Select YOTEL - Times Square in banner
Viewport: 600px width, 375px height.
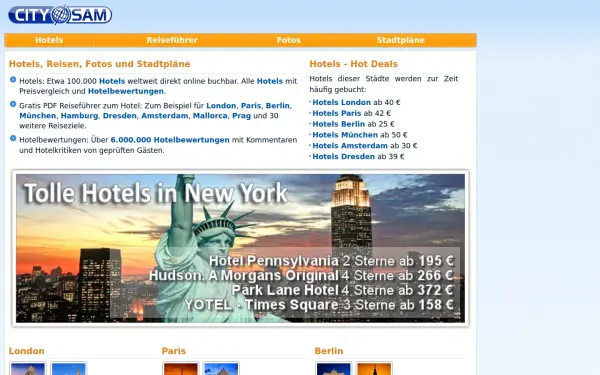262,305
